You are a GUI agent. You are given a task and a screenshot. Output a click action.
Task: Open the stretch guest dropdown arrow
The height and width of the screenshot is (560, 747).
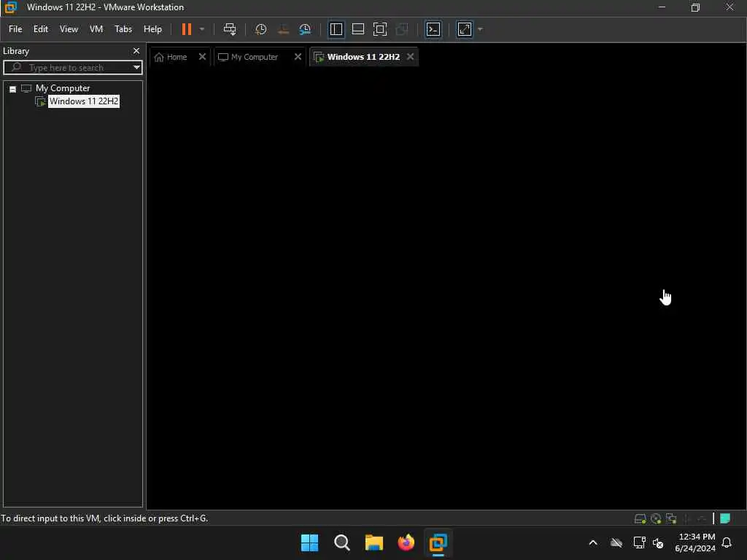point(480,29)
